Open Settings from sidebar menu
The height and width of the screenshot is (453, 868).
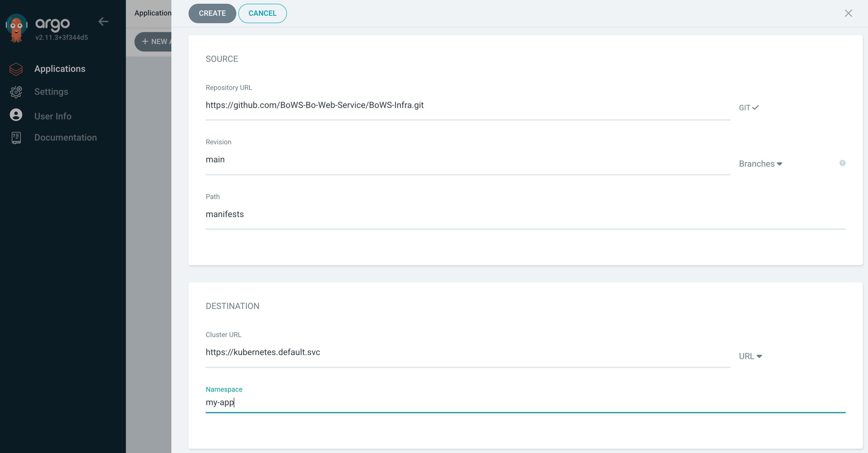point(51,92)
